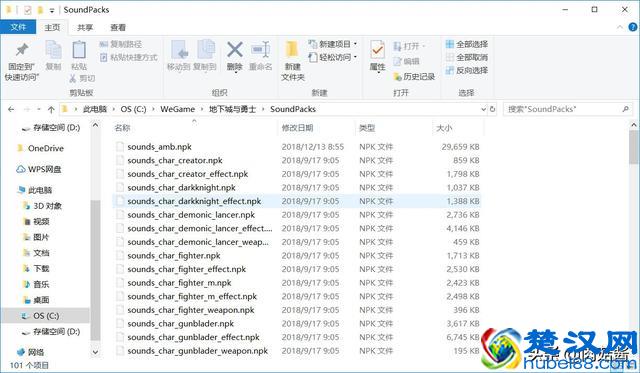
Task: Open the Help question mark
Action: [x=632, y=27]
